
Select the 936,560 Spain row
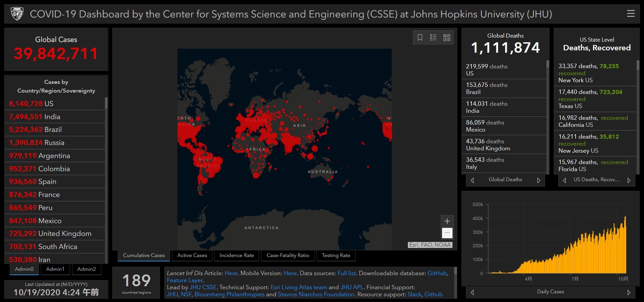(55, 182)
